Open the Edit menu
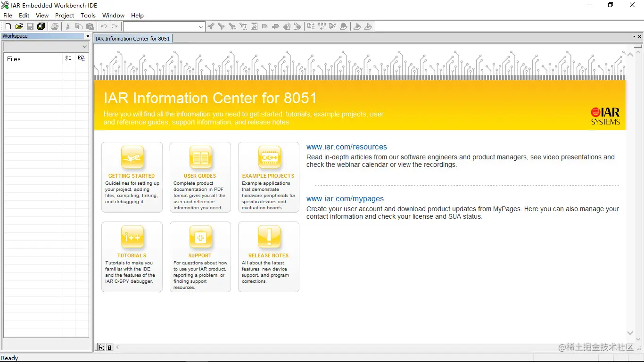644x362 pixels. (x=24, y=16)
